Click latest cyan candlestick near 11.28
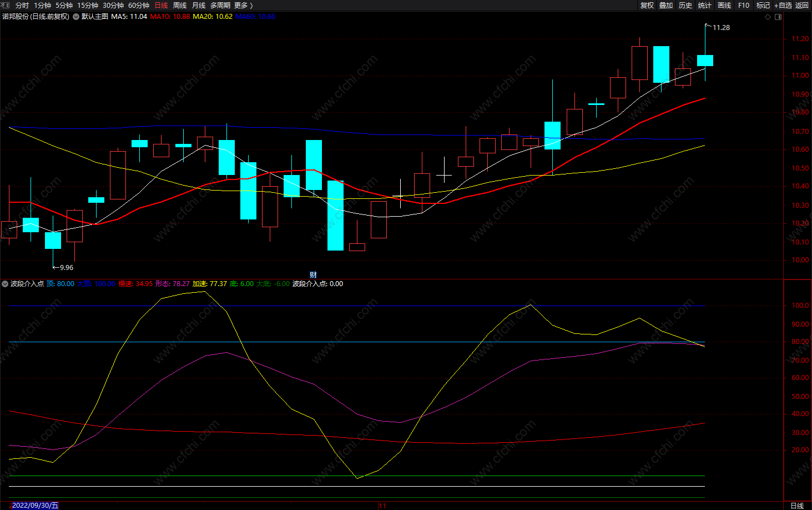 [x=705, y=61]
